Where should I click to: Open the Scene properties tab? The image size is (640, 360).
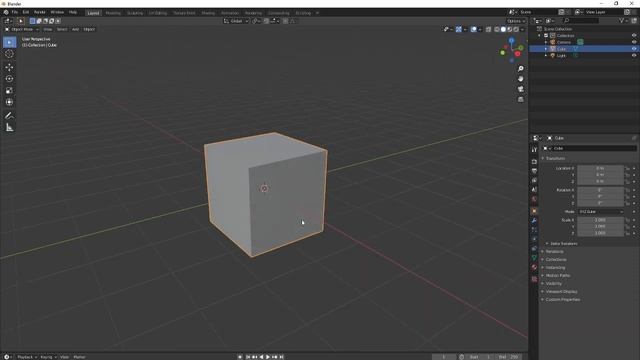coord(534,190)
